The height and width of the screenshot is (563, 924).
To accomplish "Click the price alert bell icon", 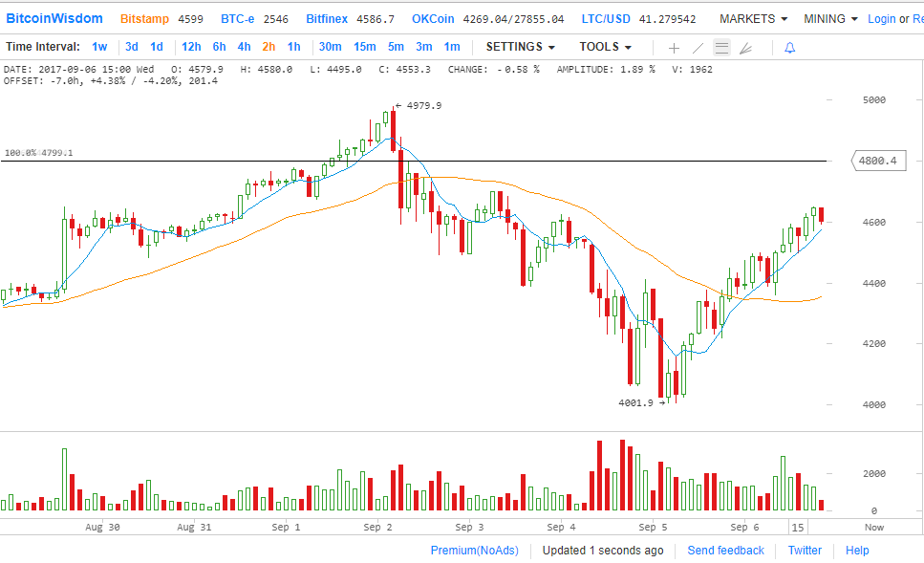I will point(789,48).
